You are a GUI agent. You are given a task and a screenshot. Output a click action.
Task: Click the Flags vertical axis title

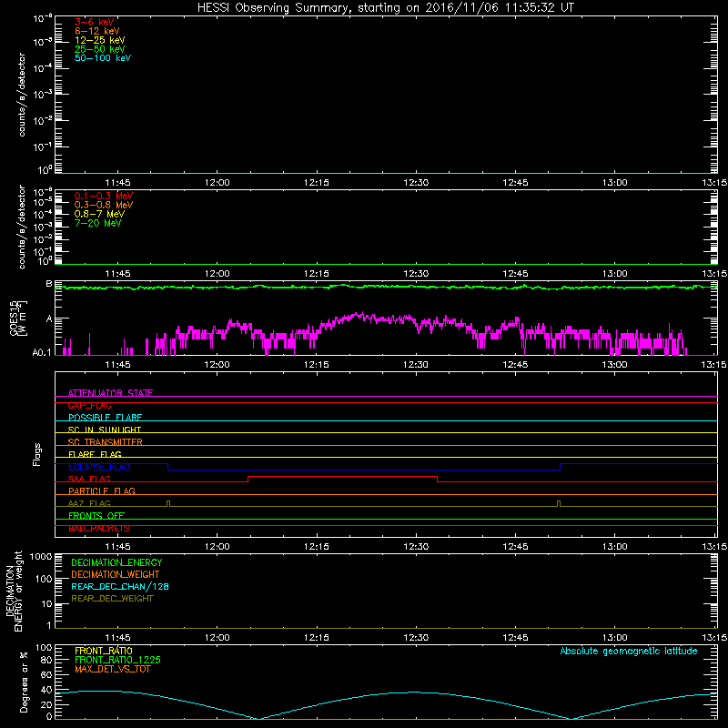click(x=37, y=454)
